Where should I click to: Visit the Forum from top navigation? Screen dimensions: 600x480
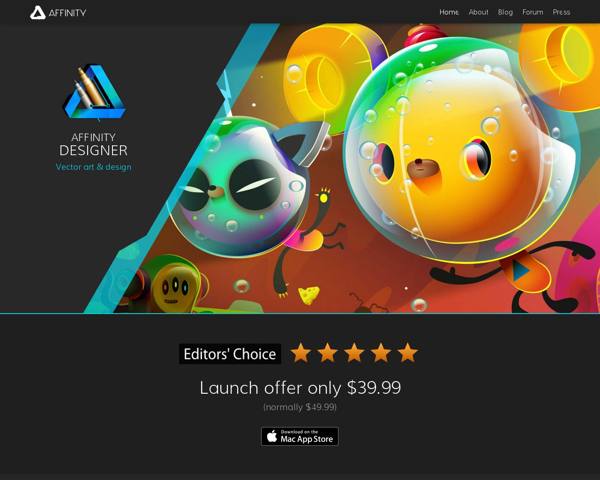(x=533, y=12)
